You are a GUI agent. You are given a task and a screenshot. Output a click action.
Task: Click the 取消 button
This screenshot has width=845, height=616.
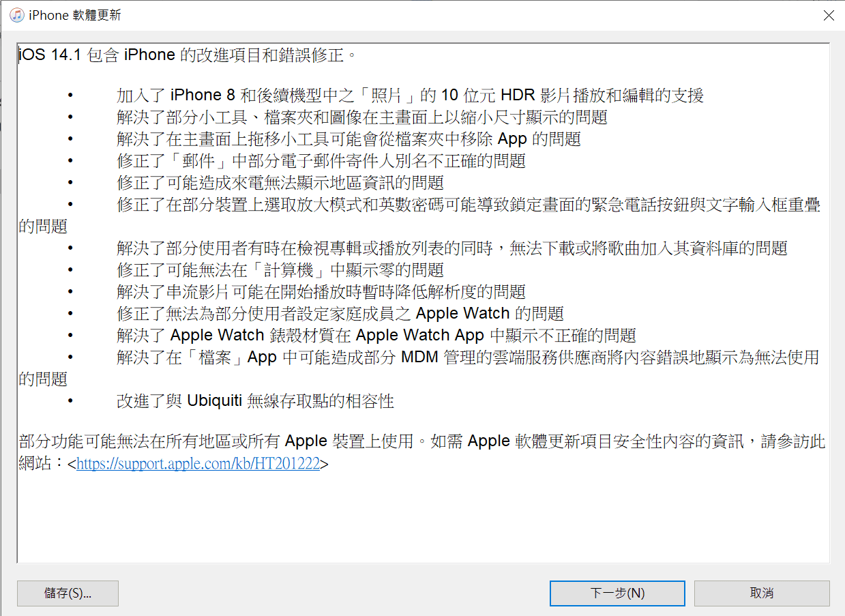tap(762, 593)
